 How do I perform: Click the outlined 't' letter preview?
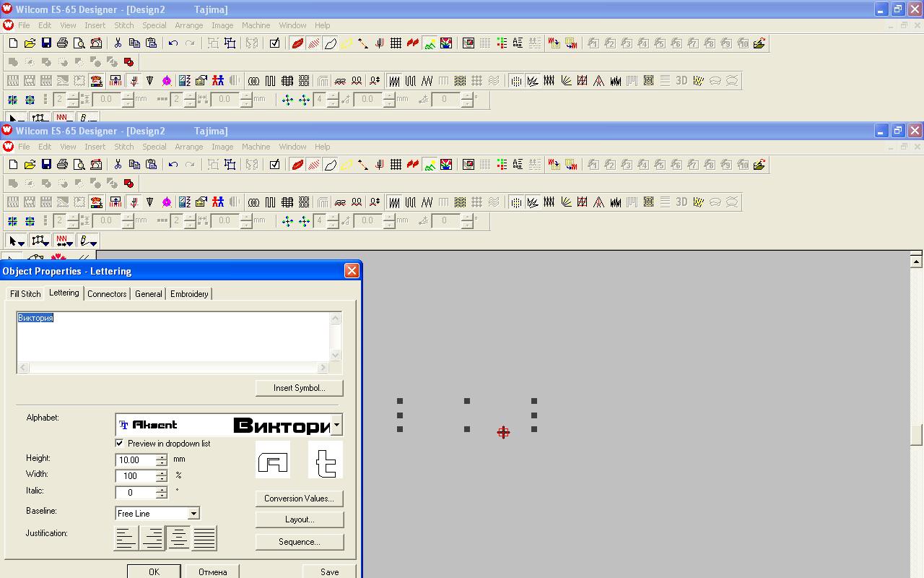point(326,460)
